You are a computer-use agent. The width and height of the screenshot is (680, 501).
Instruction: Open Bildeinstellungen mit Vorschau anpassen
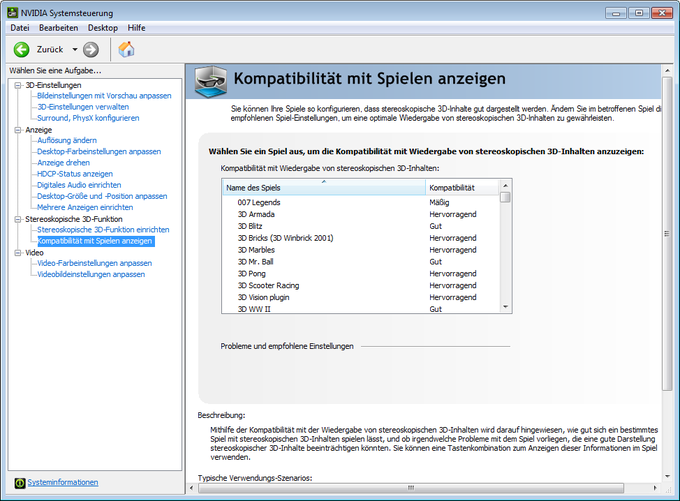point(104,96)
